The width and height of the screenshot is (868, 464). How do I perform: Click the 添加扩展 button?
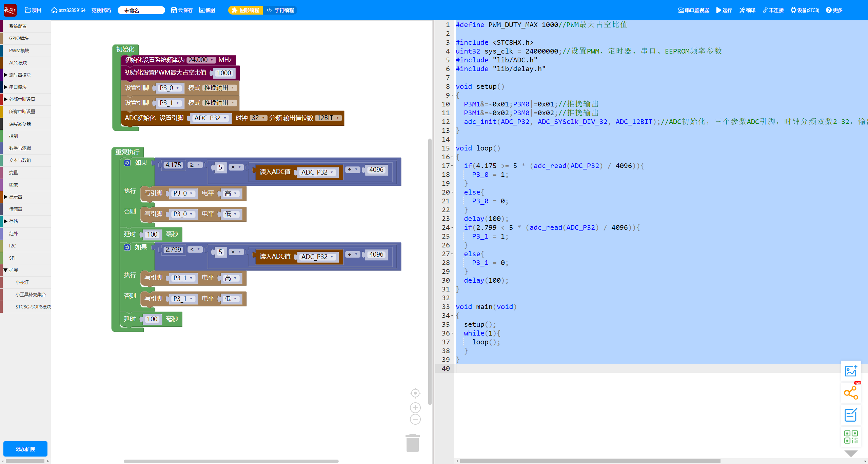(x=25, y=449)
